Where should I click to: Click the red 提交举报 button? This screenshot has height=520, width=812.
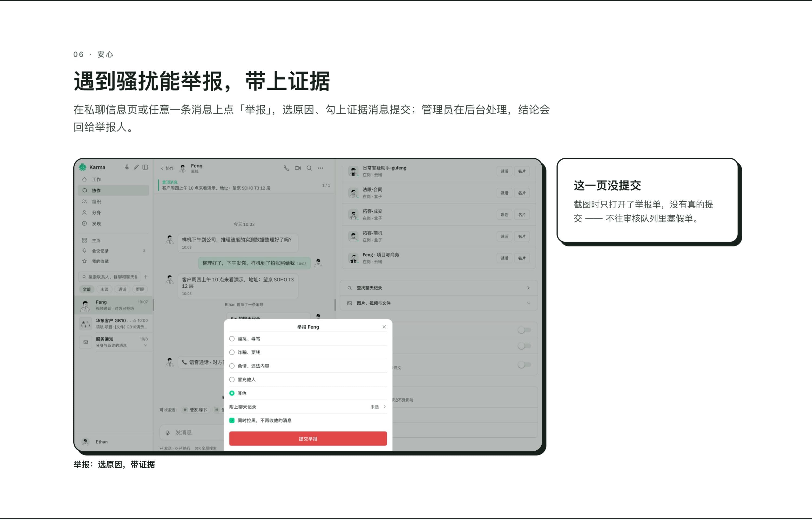[x=308, y=439]
